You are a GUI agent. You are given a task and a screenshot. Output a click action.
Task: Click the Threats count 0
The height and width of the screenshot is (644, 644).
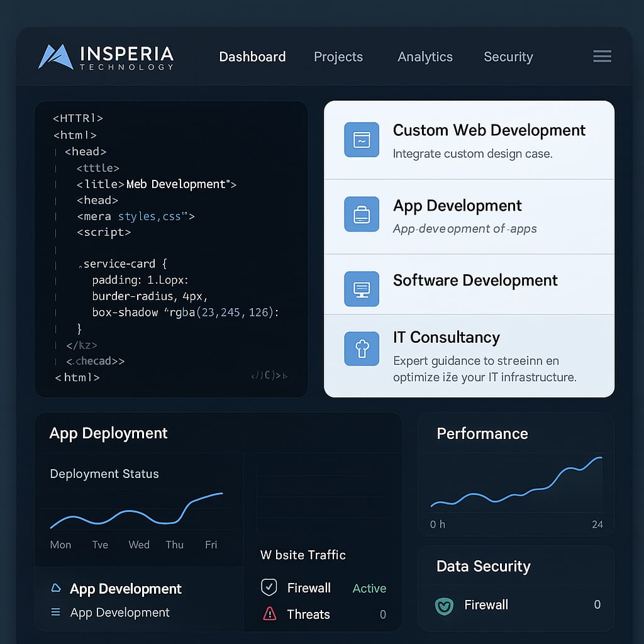coord(383,614)
